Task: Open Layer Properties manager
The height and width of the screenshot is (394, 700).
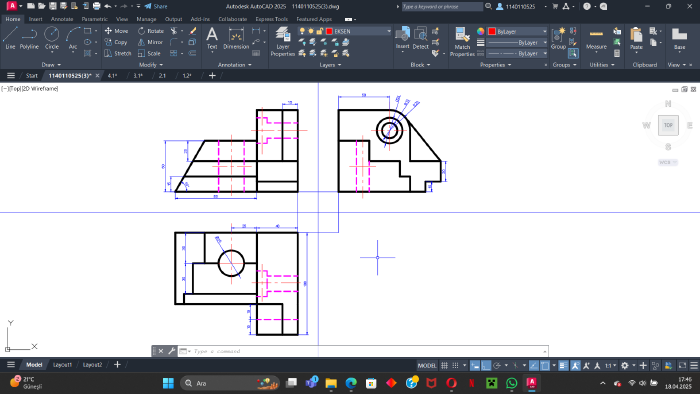Action: click(283, 41)
